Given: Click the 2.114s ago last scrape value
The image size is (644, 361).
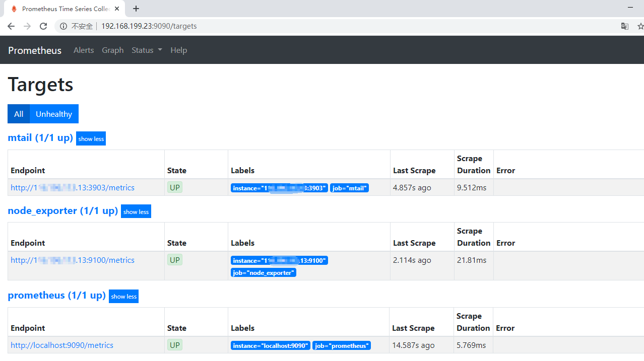Looking at the screenshot, I should pyautogui.click(x=412, y=260).
